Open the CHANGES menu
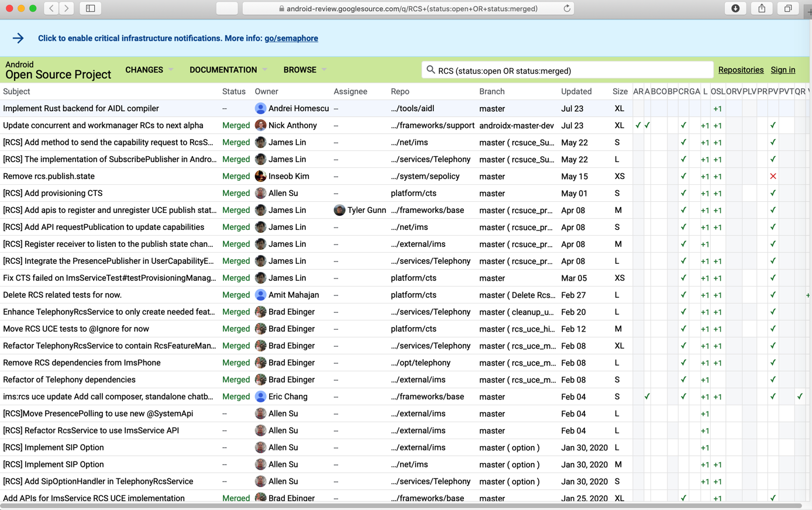Screen dimensions: 812x510 144,70
